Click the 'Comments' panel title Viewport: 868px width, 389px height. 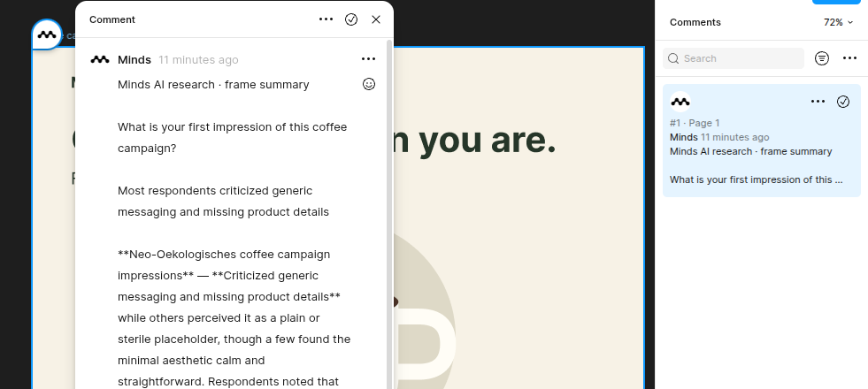[x=695, y=22]
